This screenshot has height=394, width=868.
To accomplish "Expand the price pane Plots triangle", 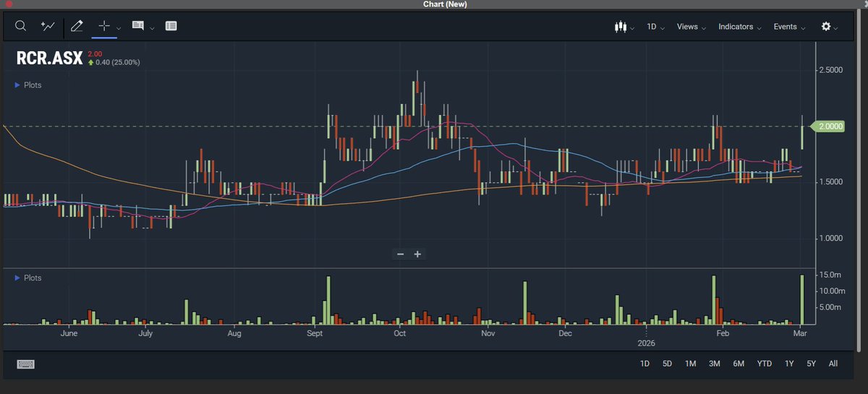I will pos(17,85).
